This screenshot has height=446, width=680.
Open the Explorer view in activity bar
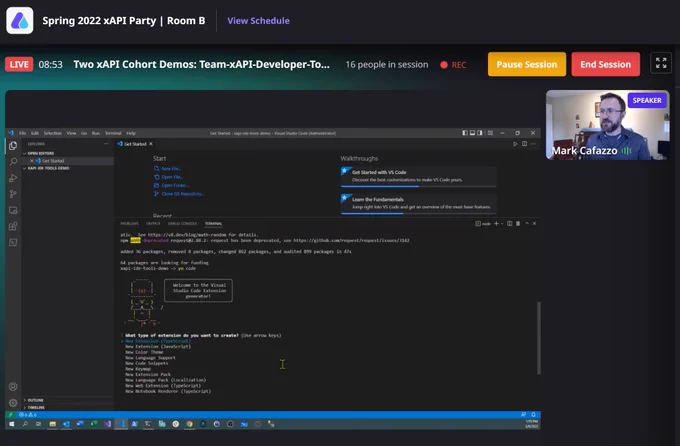13,145
